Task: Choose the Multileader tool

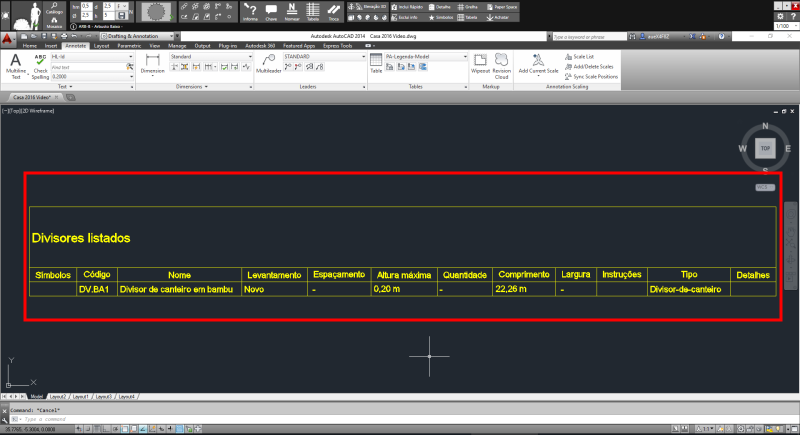Action: (268, 64)
